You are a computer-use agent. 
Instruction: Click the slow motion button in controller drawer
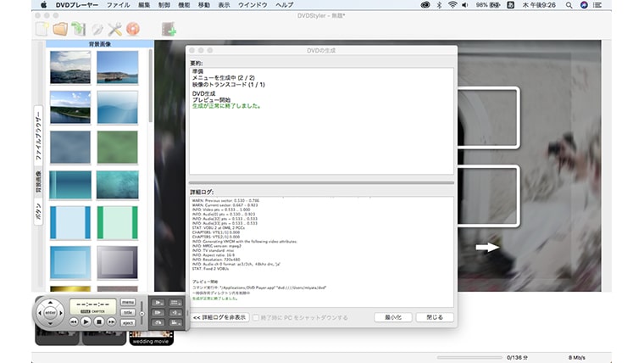click(158, 303)
